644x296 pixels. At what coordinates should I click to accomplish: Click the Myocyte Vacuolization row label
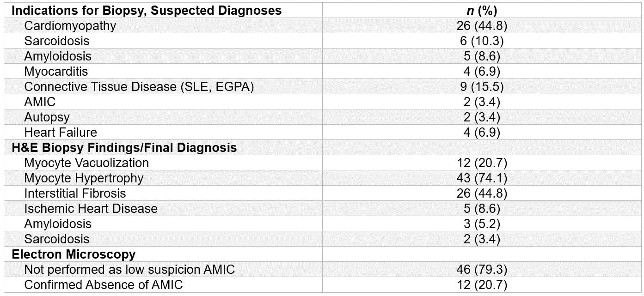(86, 163)
